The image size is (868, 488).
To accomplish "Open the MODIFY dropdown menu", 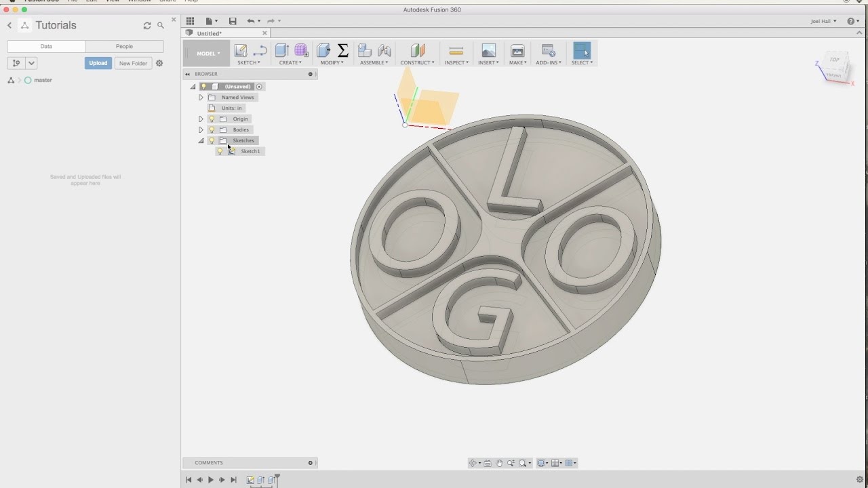I will (332, 62).
